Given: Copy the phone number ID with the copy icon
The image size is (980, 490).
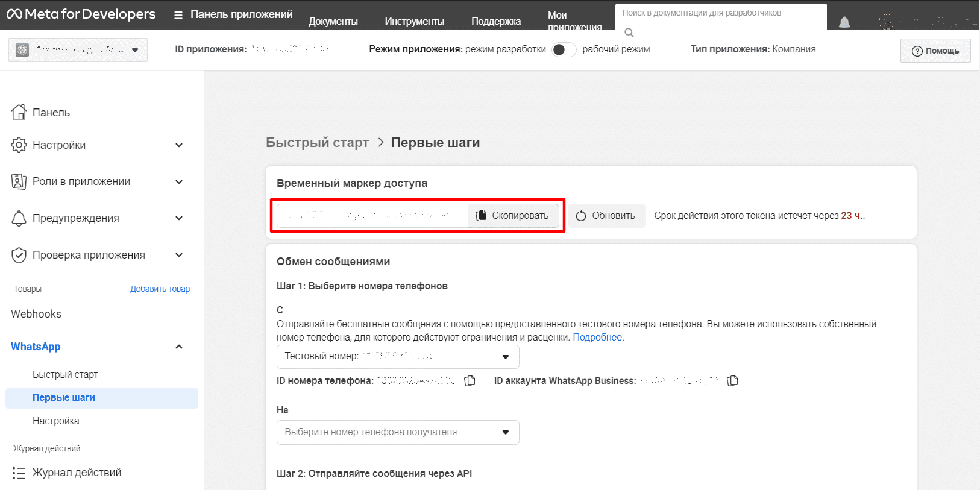Looking at the screenshot, I should (x=470, y=381).
